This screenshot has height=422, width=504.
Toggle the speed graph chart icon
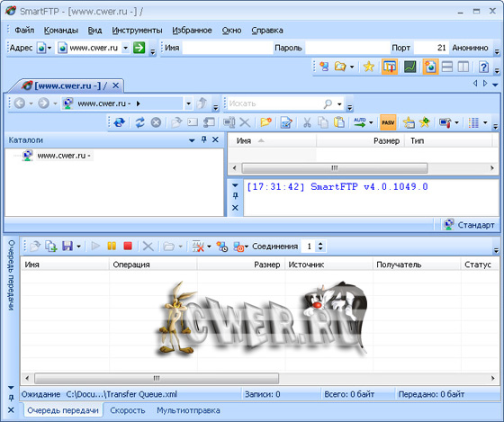click(410, 67)
